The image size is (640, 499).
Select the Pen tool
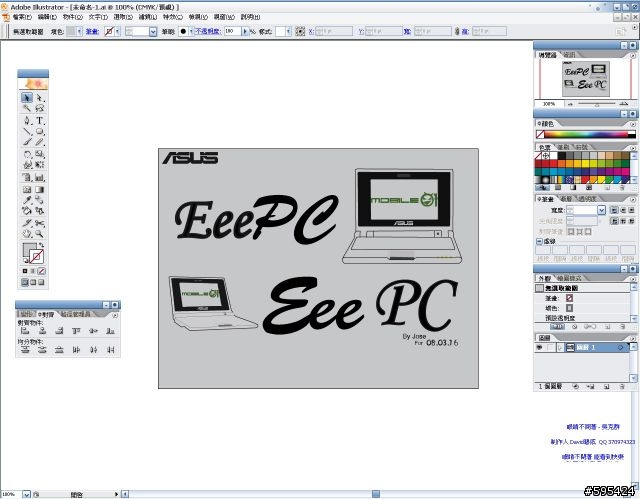click(x=27, y=121)
